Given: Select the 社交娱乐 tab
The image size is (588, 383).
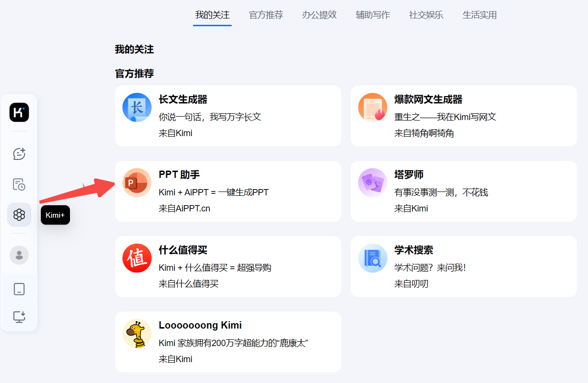Looking at the screenshot, I should [x=426, y=15].
